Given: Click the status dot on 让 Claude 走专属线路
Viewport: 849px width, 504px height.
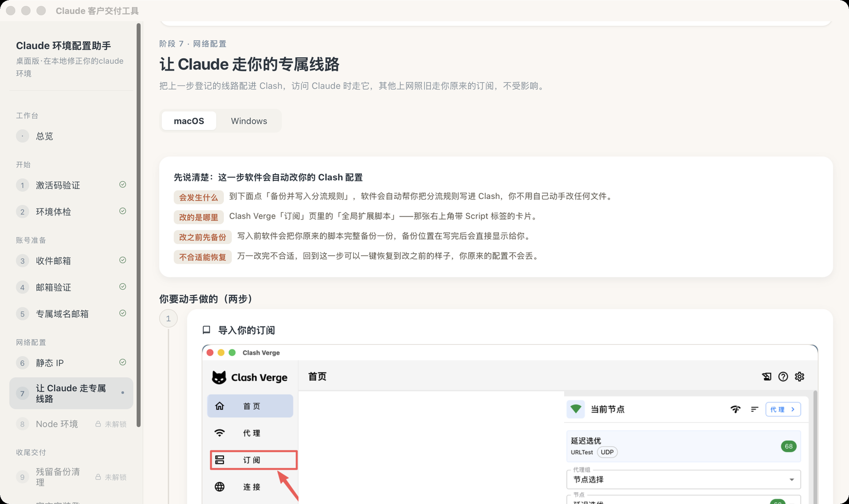Looking at the screenshot, I should click(123, 393).
